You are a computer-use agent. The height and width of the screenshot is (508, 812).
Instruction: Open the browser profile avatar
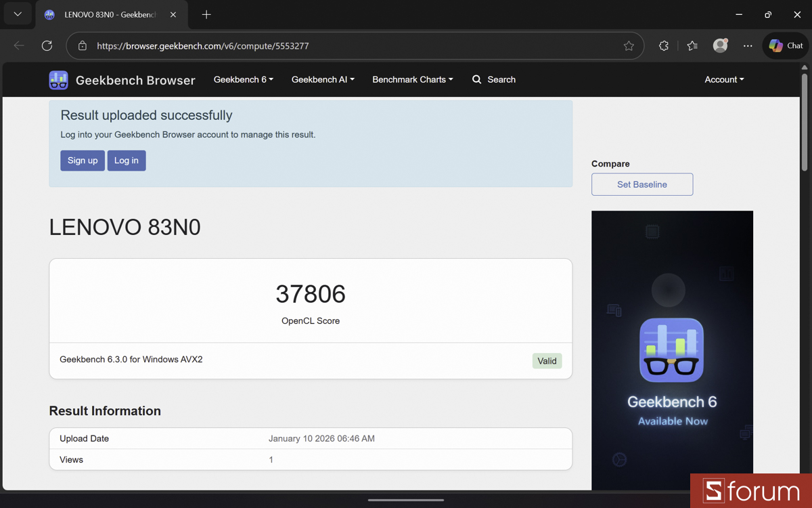[720, 46]
